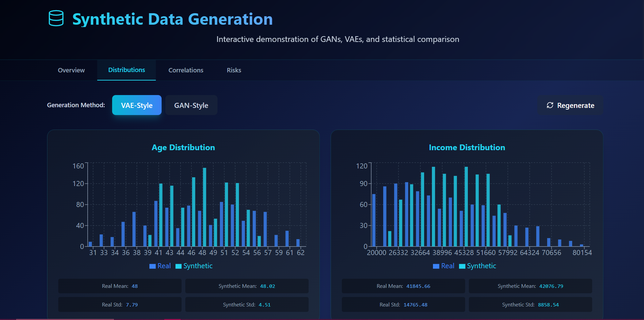
Task: Click the Synthetic legend label under Age chart
Action: 198,266
